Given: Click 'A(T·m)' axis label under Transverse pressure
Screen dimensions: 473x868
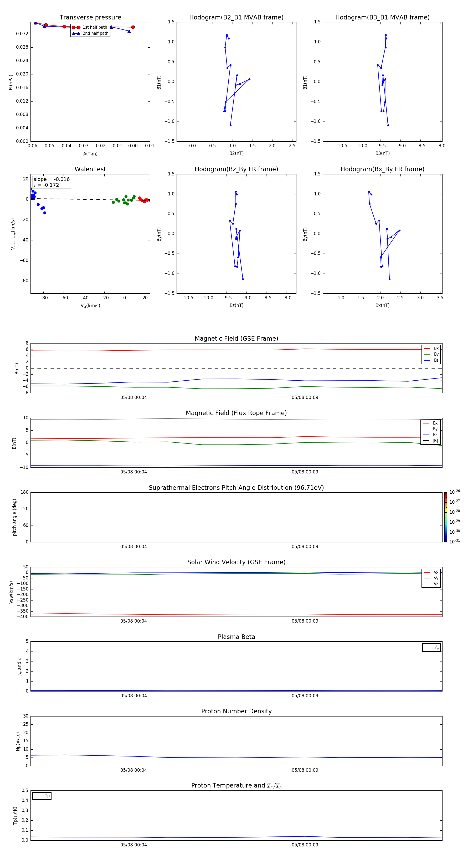Looking at the screenshot, I should (90, 154).
